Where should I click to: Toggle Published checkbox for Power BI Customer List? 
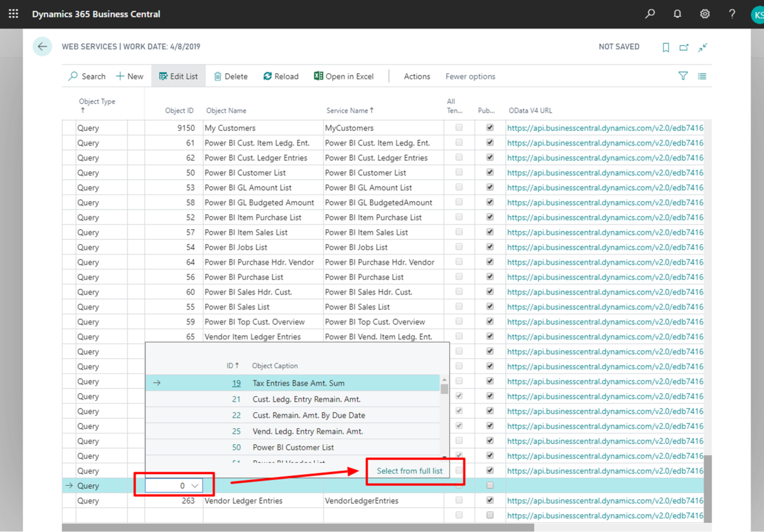pyautogui.click(x=490, y=172)
